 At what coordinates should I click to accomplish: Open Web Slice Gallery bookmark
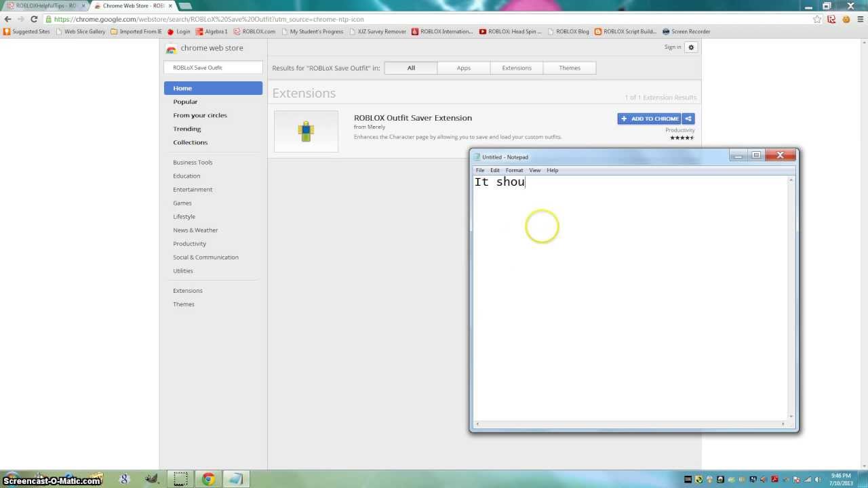pyautogui.click(x=81, y=31)
